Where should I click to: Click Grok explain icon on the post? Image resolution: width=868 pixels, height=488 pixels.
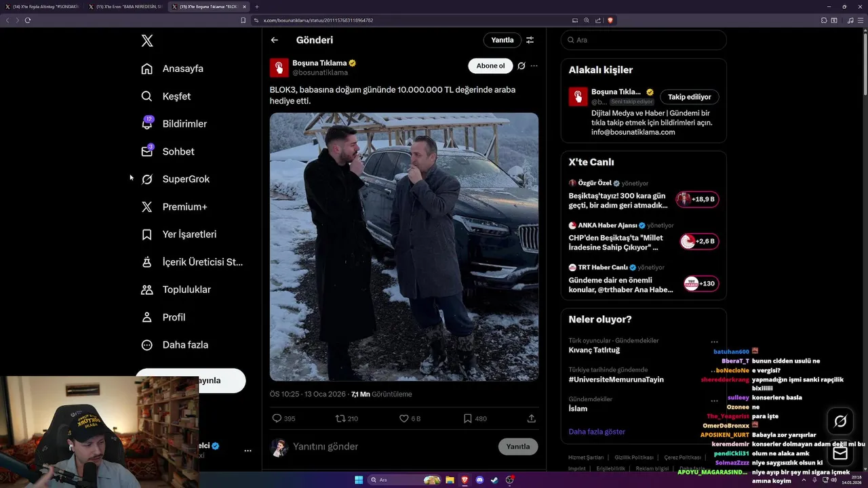point(521,66)
